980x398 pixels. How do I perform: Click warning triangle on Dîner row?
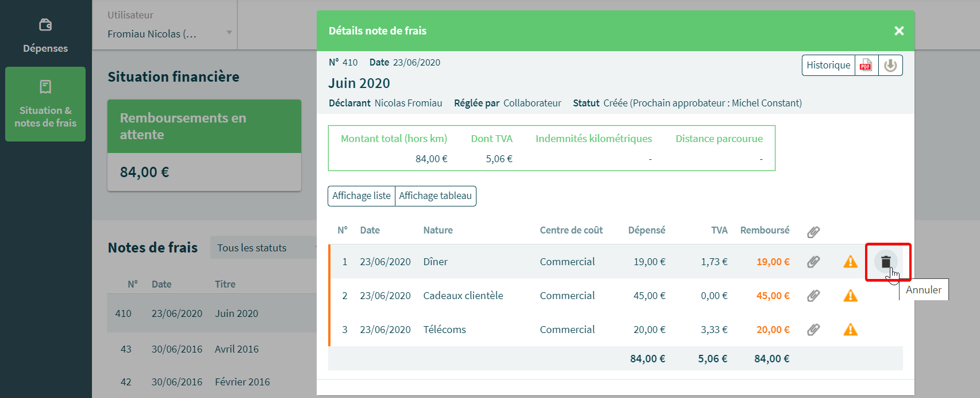(850, 262)
